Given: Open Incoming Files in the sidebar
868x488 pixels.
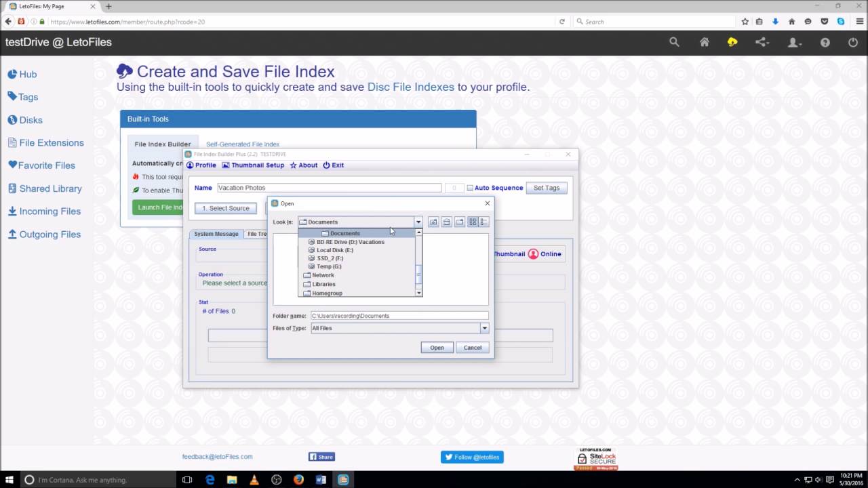Looking at the screenshot, I should click(44, 211).
